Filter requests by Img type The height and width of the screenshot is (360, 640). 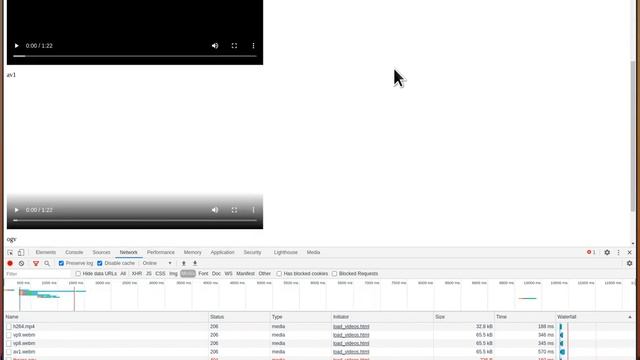(173, 274)
